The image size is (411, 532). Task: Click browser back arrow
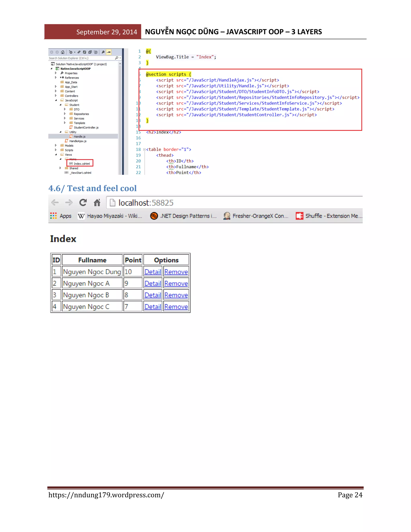coord(55,203)
